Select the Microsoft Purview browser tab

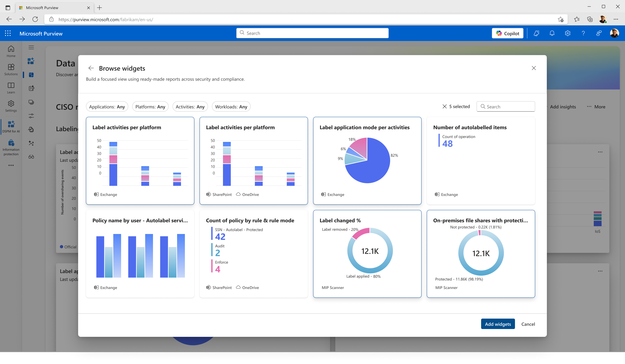55,8
